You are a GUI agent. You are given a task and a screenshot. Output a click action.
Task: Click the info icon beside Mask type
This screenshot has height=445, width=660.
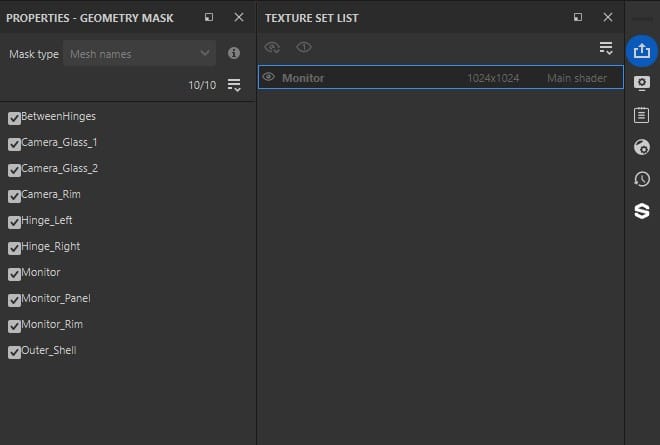pos(234,53)
